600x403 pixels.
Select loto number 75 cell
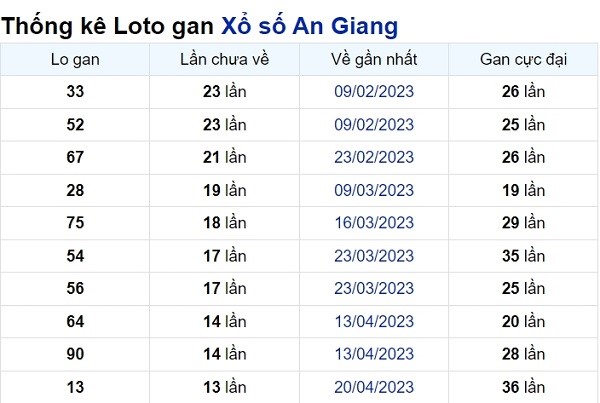[75, 223]
